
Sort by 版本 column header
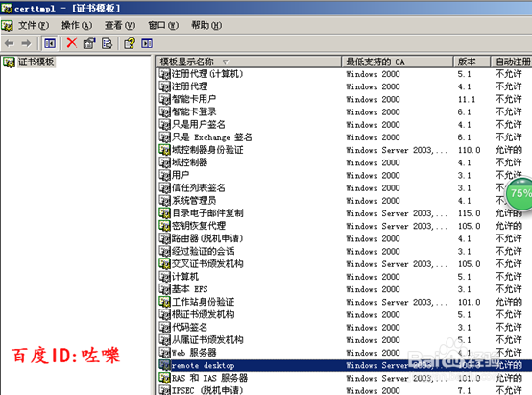(x=472, y=62)
